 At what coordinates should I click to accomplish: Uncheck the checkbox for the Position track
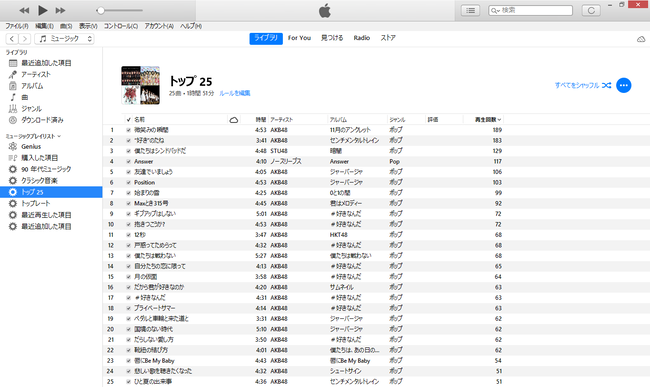pos(129,182)
